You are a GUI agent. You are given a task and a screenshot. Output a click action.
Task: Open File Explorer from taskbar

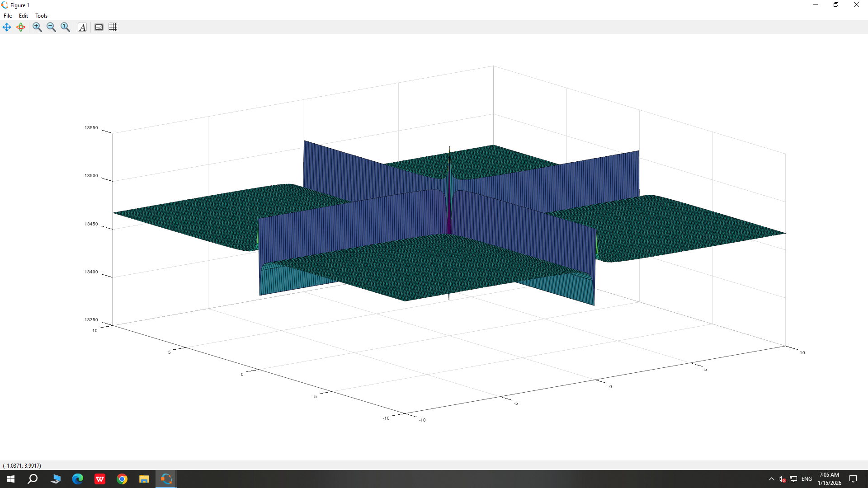[x=144, y=479]
